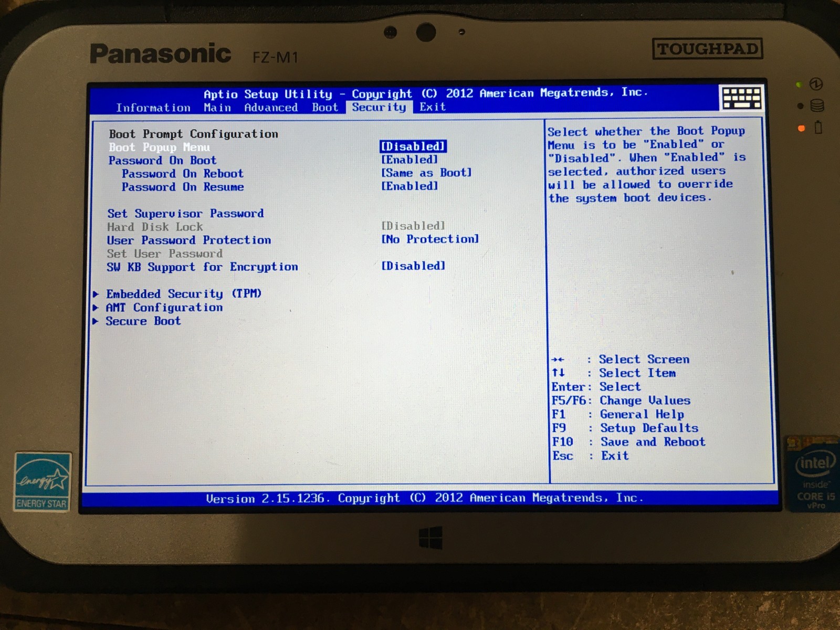Change Password On Resume Enabled value
This screenshot has height=630, width=840.
coord(409,186)
